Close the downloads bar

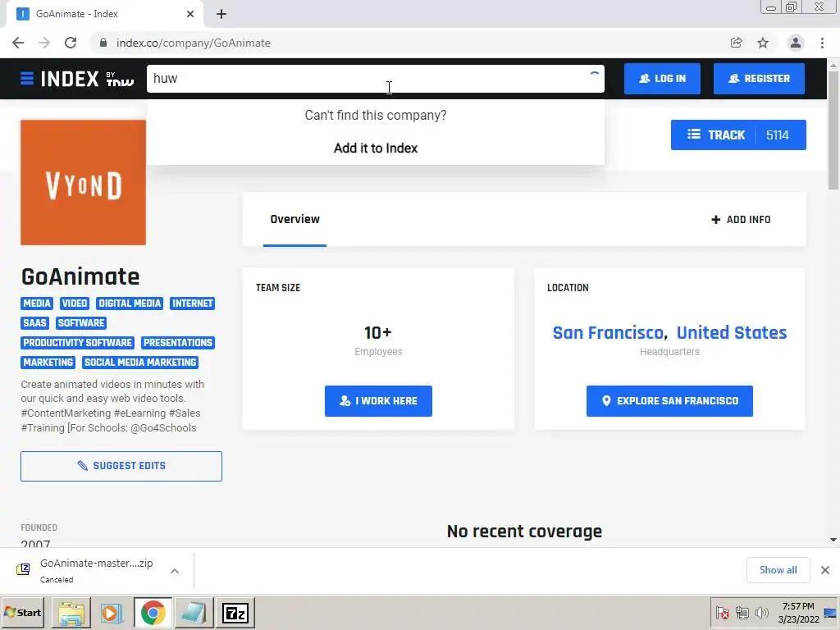[x=825, y=570]
